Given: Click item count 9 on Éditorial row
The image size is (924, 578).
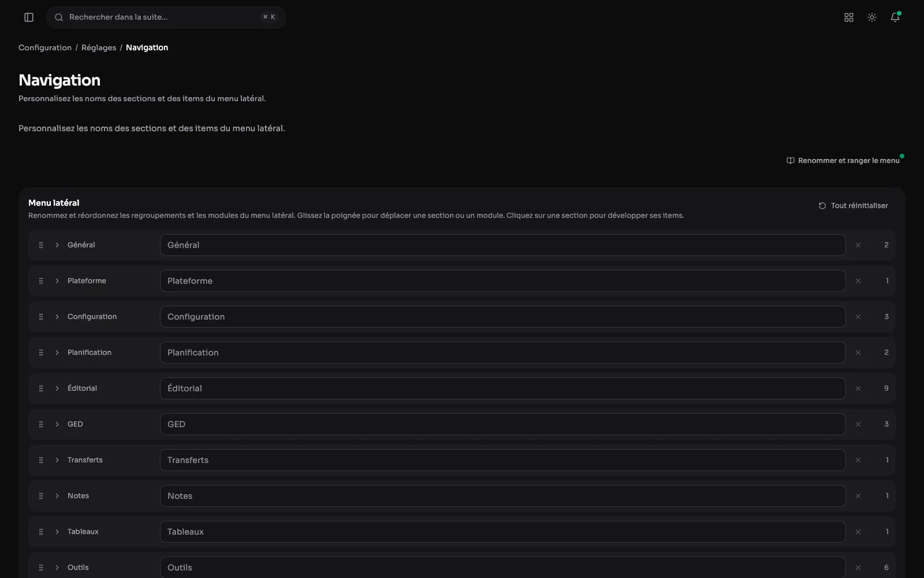Looking at the screenshot, I should tap(886, 388).
